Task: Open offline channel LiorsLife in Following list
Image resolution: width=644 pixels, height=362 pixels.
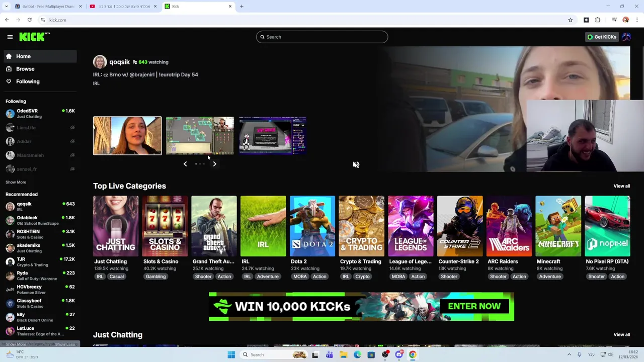Action: 40,128
